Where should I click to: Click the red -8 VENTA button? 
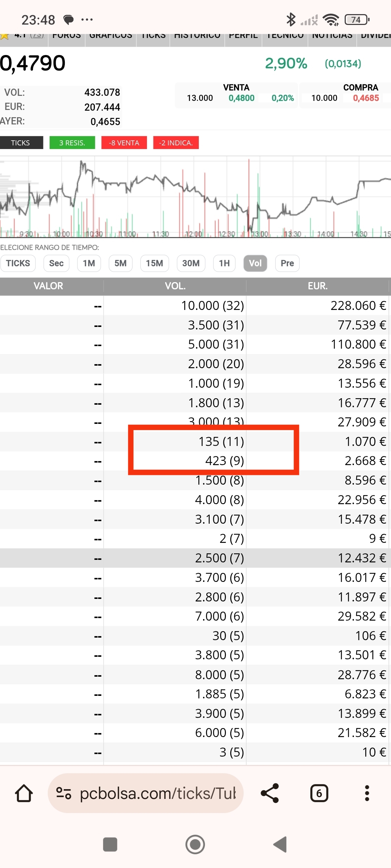pyautogui.click(x=124, y=142)
